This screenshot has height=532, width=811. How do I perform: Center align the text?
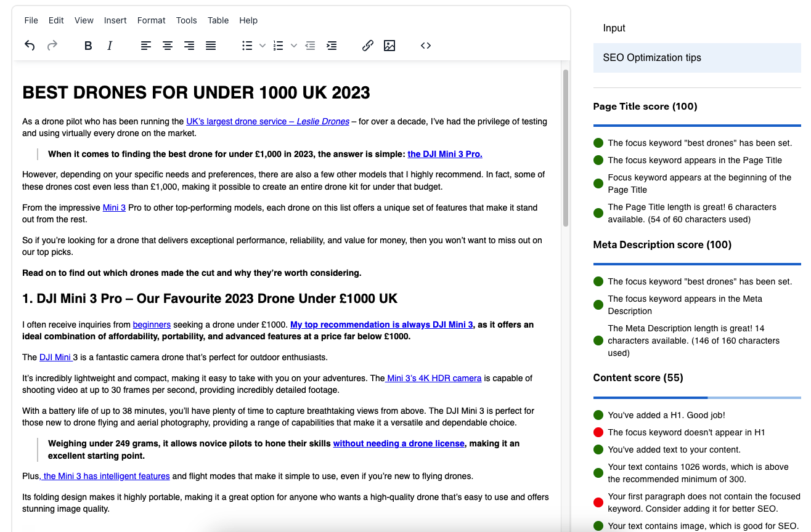168,46
